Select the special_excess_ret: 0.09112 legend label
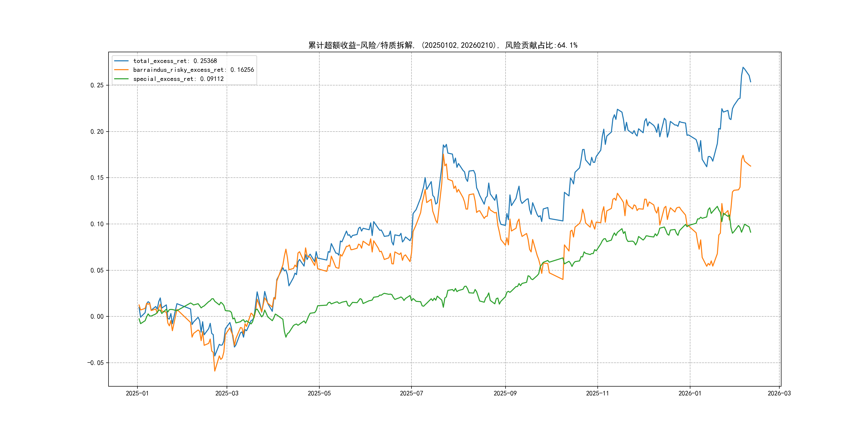868x434 pixels. pyautogui.click(x=178, y=79)
